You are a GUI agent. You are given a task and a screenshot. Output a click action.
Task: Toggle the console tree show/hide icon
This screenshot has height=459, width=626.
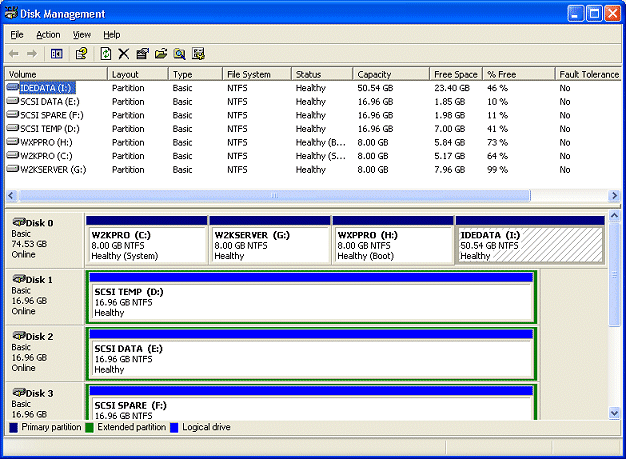click(57, 53)
